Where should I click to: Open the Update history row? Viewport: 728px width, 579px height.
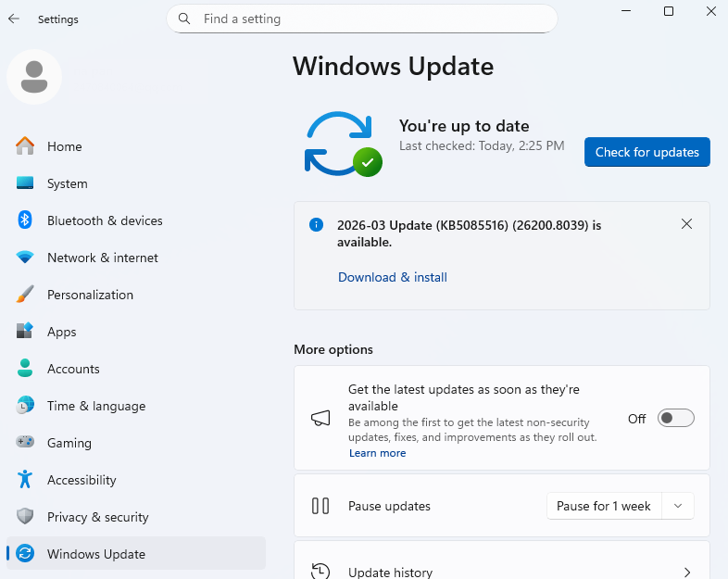point(502,560)
